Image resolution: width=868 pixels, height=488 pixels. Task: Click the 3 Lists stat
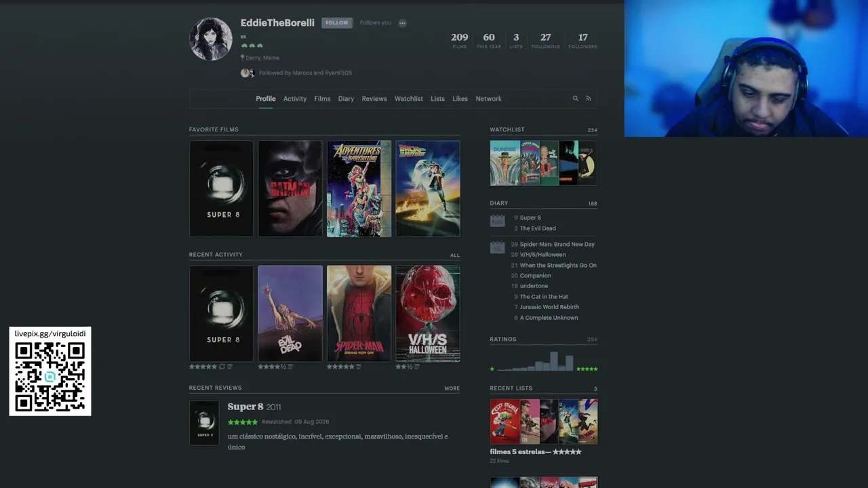(516, 41)
